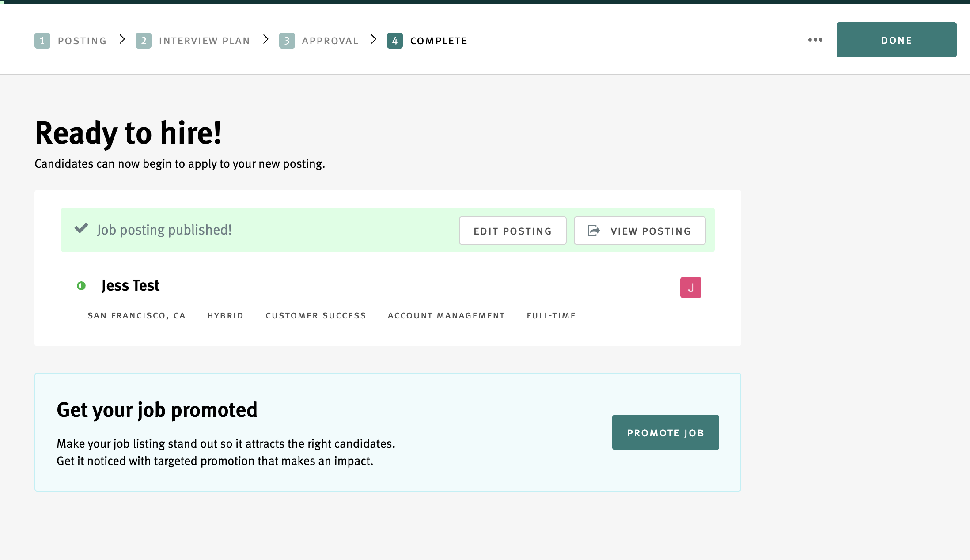970x560 pixels.
Task: Go to step 3 Approval
Action: pos(319,41)
